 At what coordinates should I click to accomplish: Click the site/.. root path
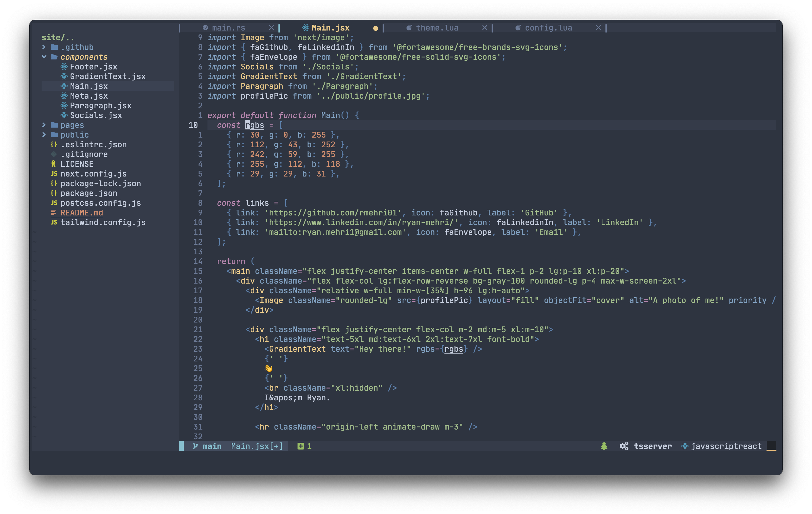[x=58, y=37]
